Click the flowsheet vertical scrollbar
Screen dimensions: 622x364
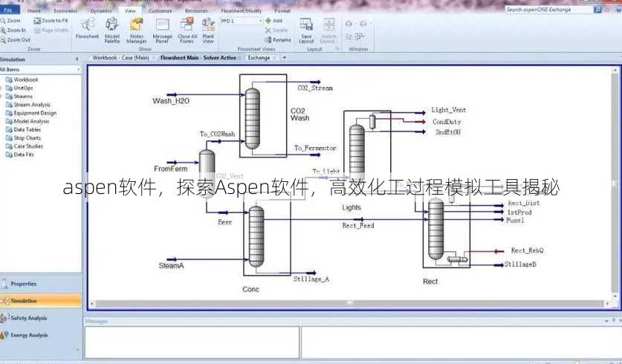tap(616, 184)
